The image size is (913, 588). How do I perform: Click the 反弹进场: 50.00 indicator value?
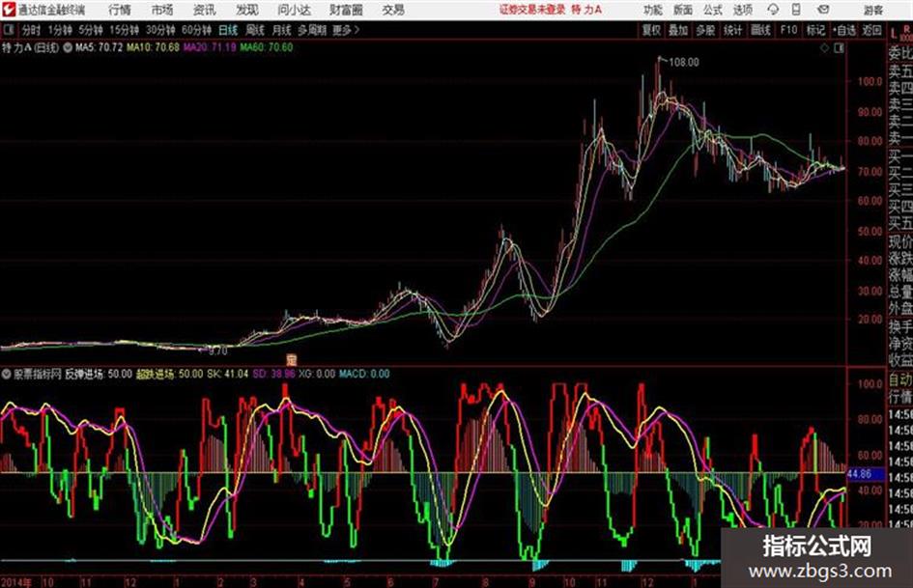[99, 375]
